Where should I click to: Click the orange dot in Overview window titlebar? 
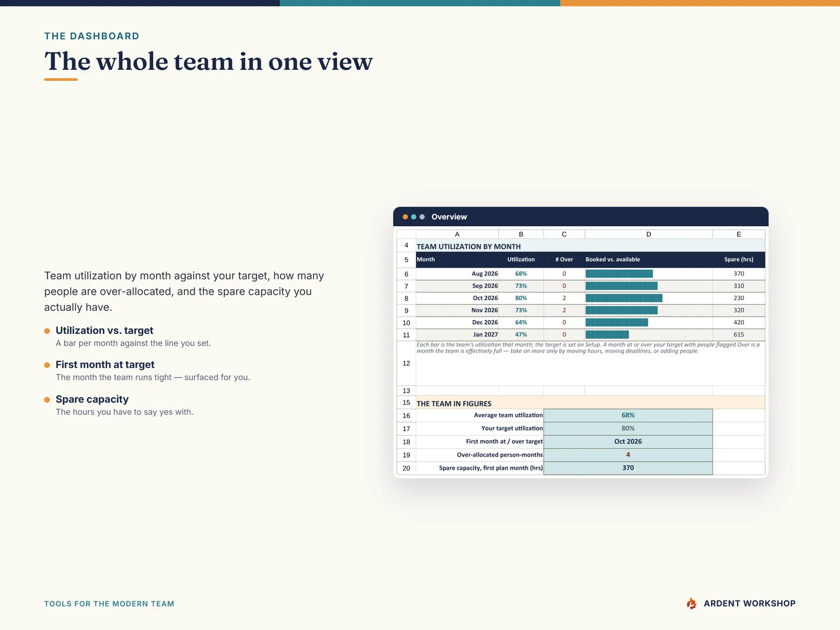(405, 217)
